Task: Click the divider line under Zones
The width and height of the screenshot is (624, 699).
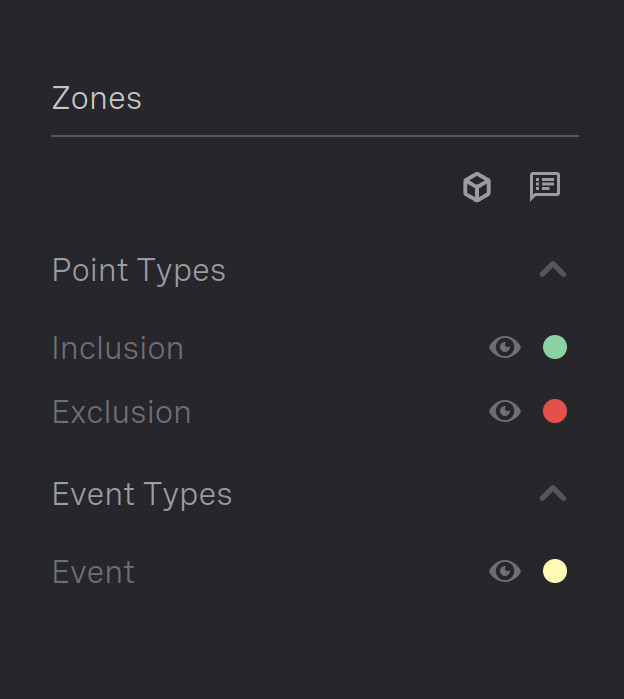Action: 315,136
